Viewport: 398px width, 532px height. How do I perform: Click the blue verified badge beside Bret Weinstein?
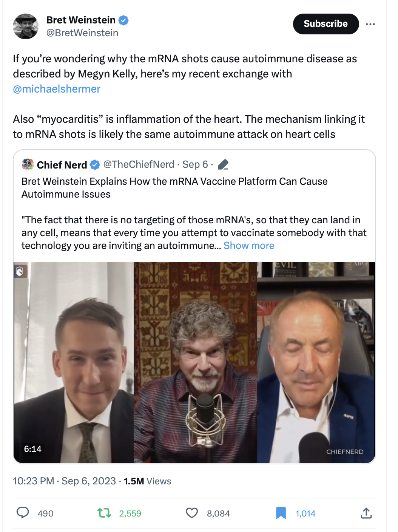click(123, 20)
